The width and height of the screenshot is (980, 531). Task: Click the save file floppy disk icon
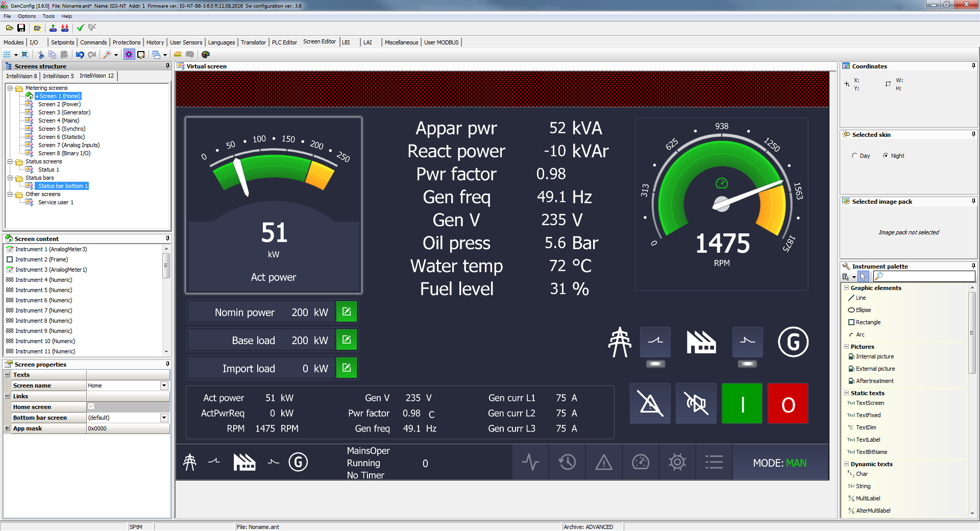tap(21, 28)
